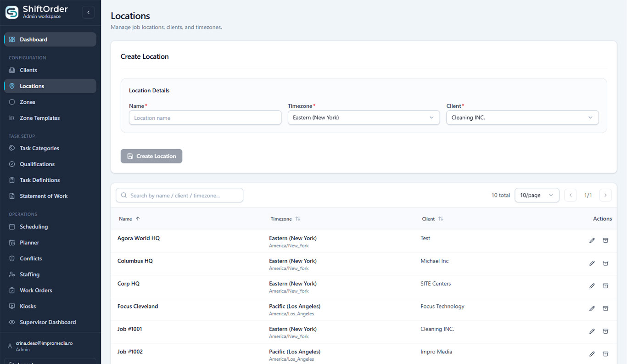Open Task Definitions in the sidebar
This screenshot has width=627, height=364.
click(x=50, y=180)
